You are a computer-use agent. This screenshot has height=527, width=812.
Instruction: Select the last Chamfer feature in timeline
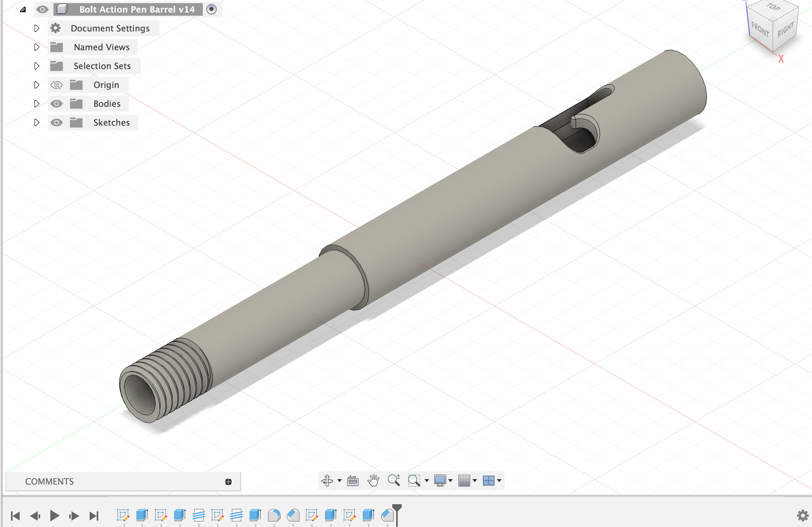(x=387, y=515)
